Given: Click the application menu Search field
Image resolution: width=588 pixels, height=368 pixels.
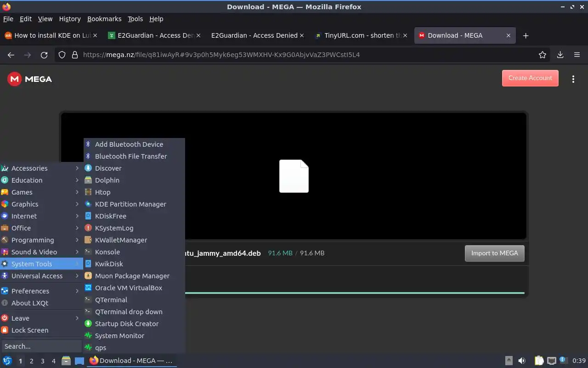Looking at the screenshot, I should (x=41, y=346).
